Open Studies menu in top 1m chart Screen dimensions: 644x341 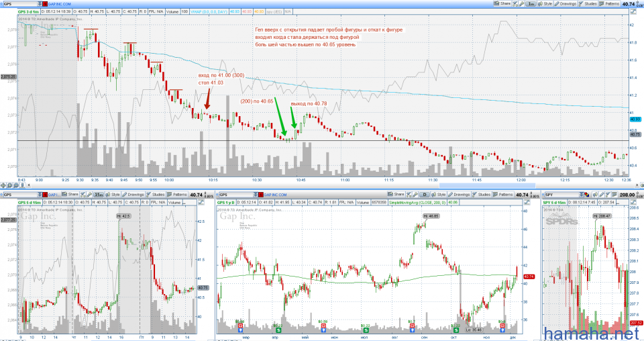588,4
